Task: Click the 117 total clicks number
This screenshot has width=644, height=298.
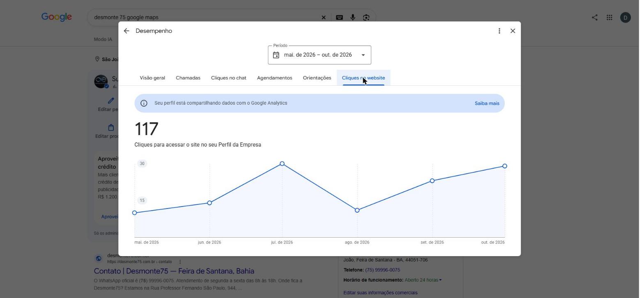Action: point(146,129)
